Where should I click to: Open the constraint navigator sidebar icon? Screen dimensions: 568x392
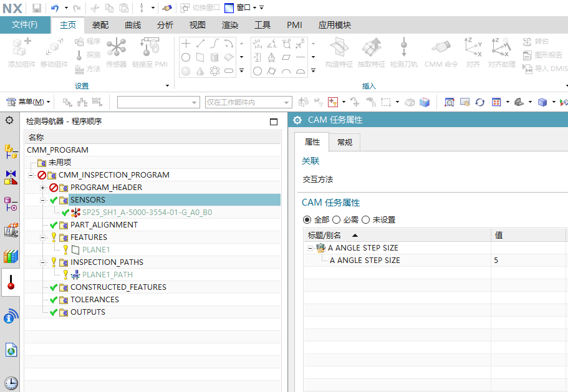[x=11, y=178]
